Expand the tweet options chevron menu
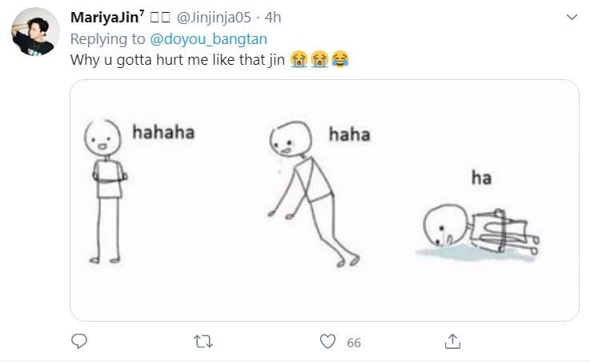 click(x=572, y=17)
